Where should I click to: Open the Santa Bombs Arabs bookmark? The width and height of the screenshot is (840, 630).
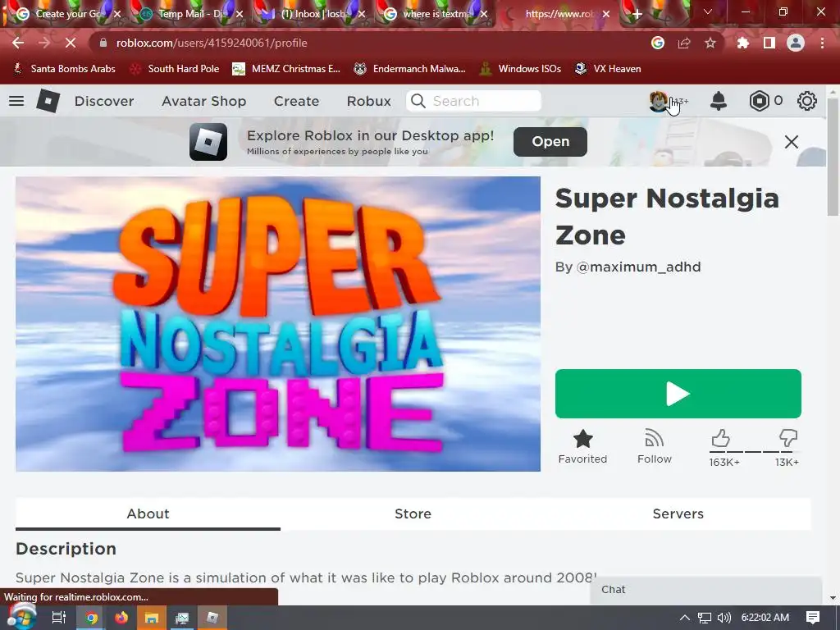64,69
